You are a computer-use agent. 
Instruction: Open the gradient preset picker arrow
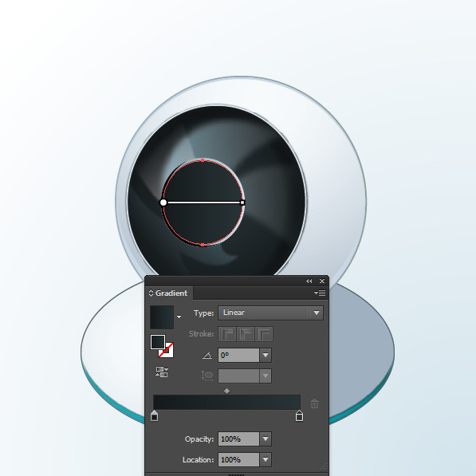179,317
